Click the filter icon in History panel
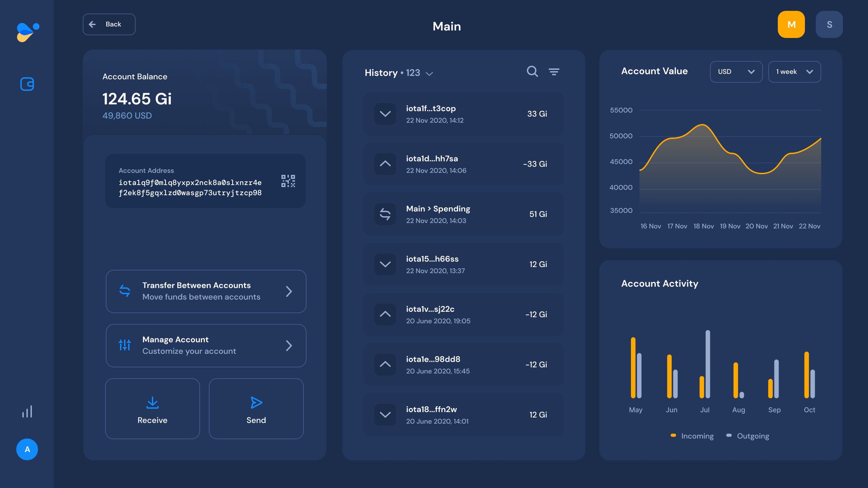The height and width of the screenshot is (488, 868). click(554, 72)
